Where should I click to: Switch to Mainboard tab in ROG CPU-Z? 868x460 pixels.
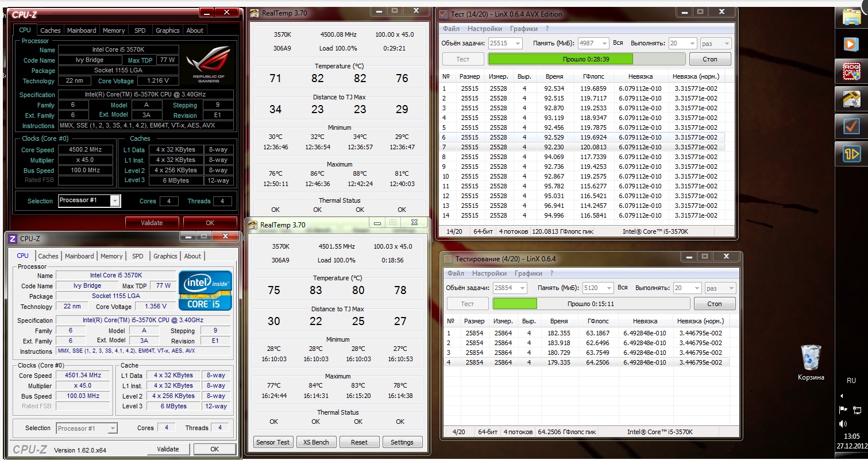[82, 30]
